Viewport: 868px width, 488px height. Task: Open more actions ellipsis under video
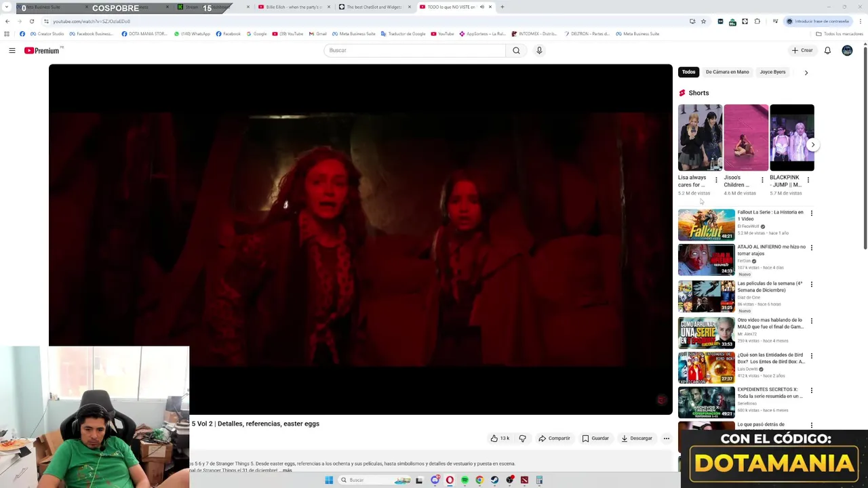click(x=666, y=439)
